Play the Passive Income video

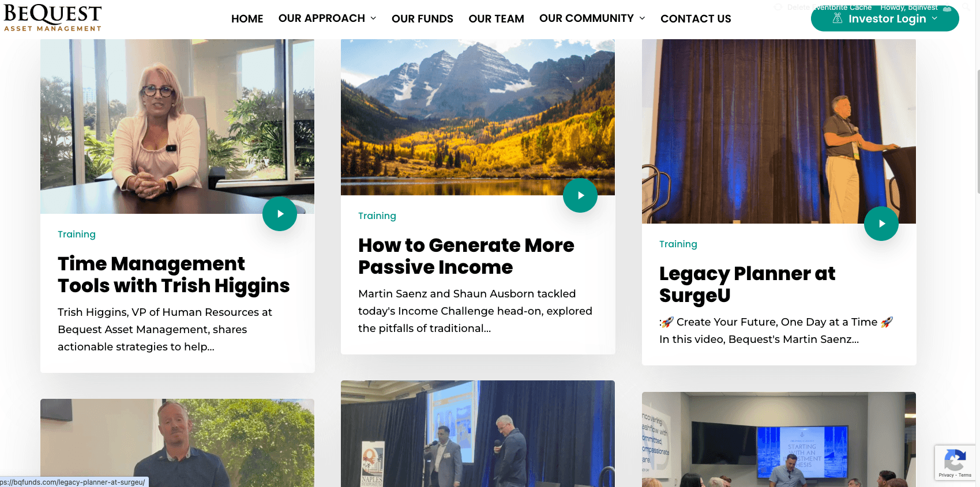(x=580, y=195)
